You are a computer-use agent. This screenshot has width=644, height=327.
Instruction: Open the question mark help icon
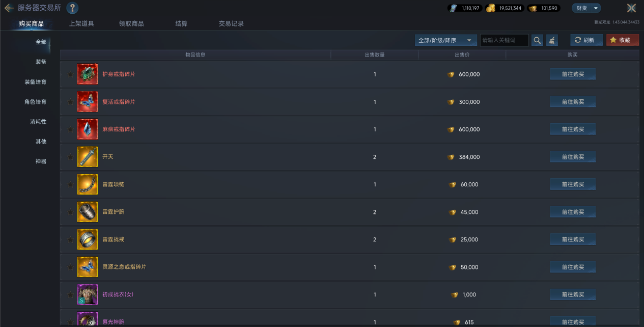pyautogui.click(x=72, y=8)
